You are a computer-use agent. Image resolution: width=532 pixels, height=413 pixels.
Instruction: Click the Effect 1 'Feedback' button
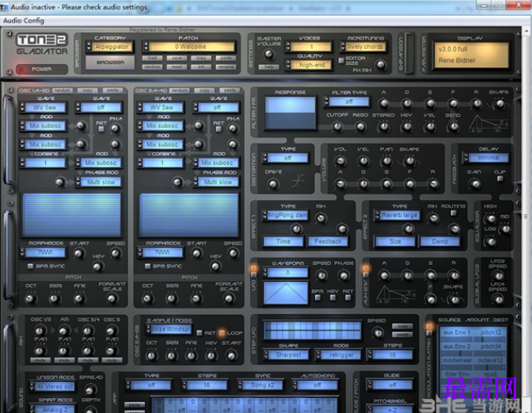point(328,241)
